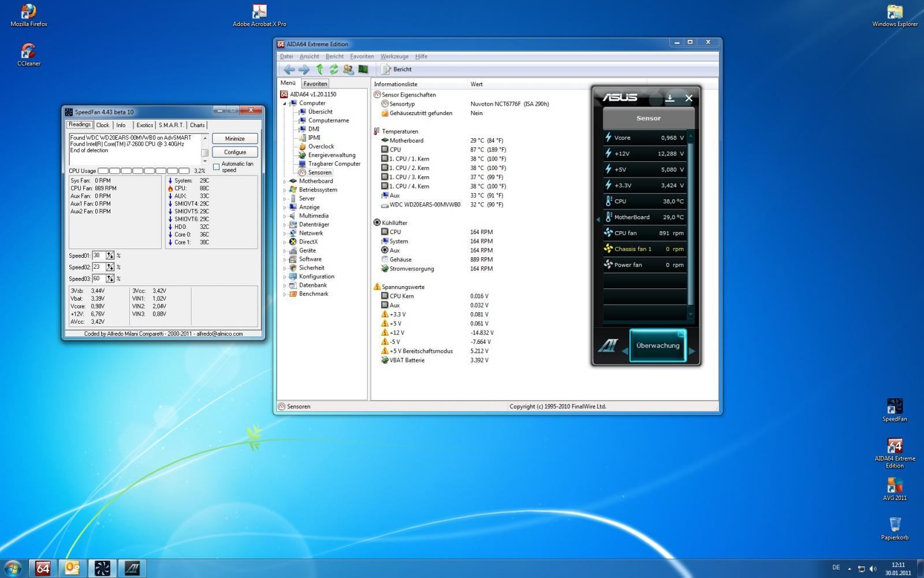This screenshot has width=924, height=578.
Task: Click the Speed01 spinner control
Action: point(110,255)
